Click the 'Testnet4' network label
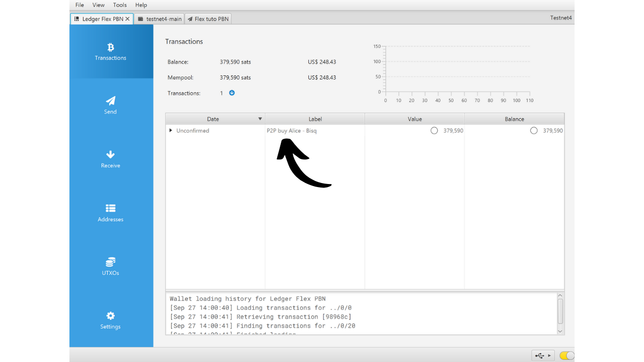644x362 pixels. click(561, 18)
